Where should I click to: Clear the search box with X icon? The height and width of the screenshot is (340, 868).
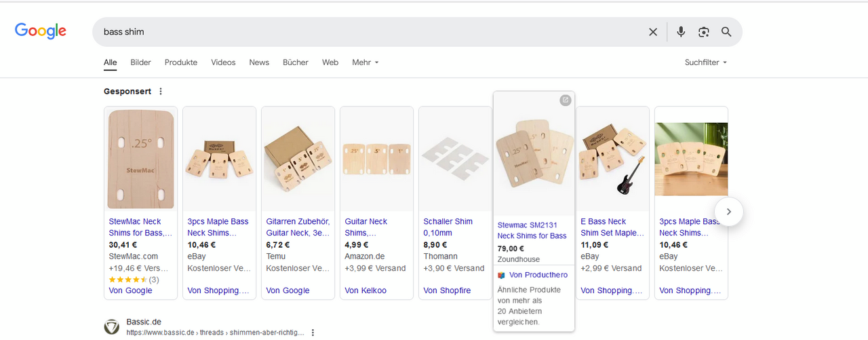[x=653, y=32]
